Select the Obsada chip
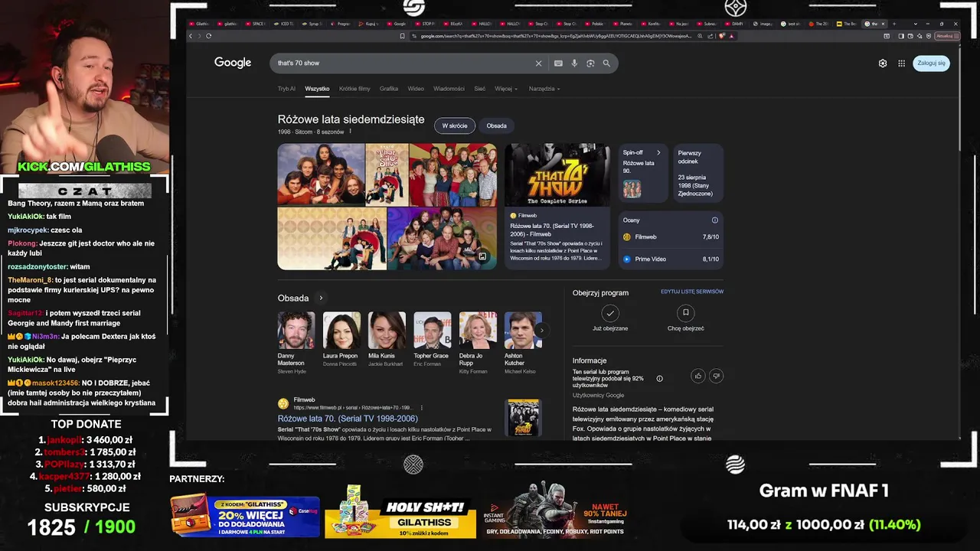 point(496,126)
